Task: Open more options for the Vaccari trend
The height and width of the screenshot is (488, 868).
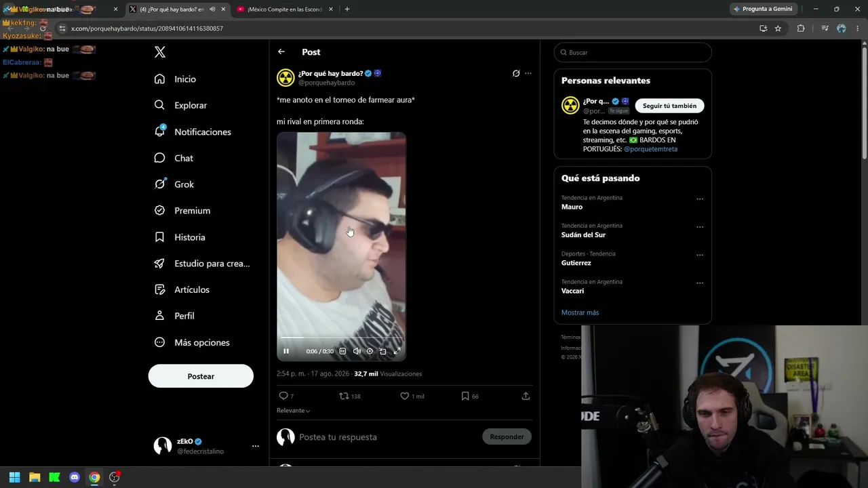Action: [x=700, y=283]
